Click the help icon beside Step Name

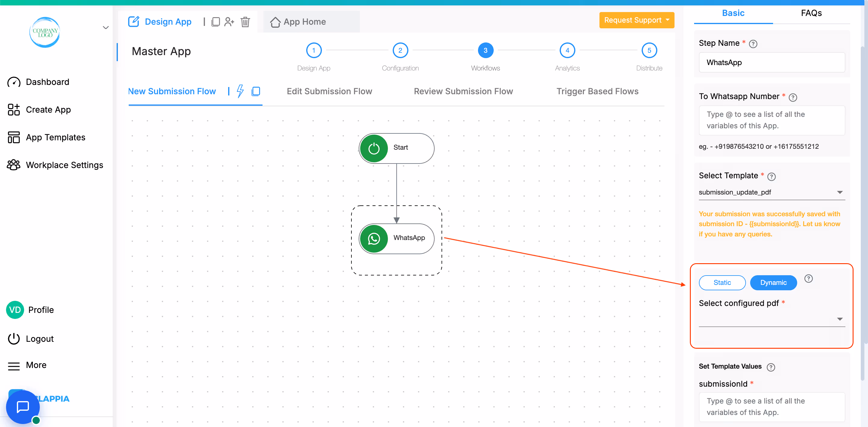coord(753,43)
